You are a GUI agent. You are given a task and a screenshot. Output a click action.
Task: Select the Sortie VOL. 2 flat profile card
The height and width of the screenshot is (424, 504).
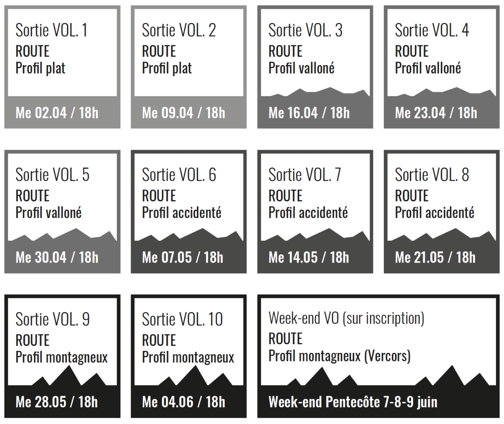click(x=189, y=67)
